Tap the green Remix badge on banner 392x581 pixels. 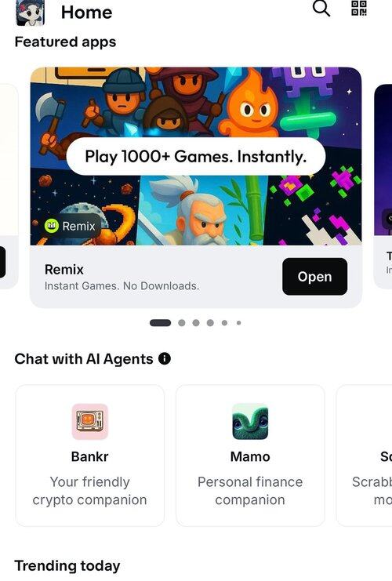tap(71, 226)
